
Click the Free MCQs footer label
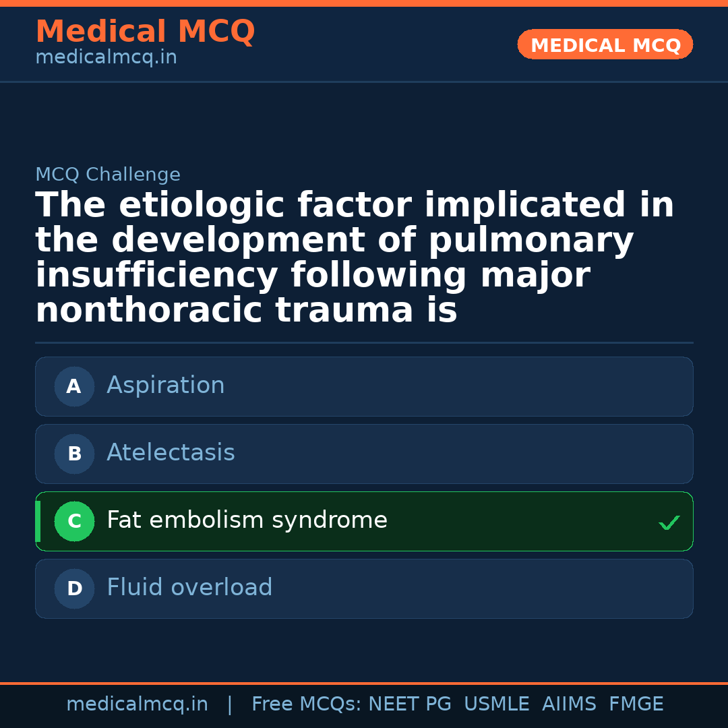pyautogui.click(x=307, y=704)
